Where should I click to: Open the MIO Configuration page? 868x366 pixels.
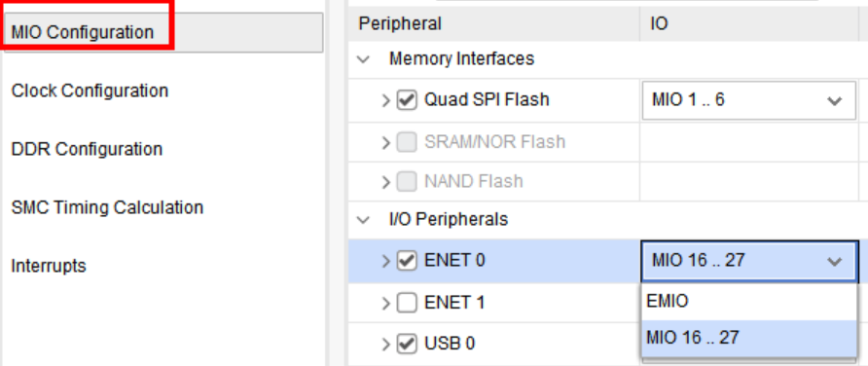tap(163, 32)
